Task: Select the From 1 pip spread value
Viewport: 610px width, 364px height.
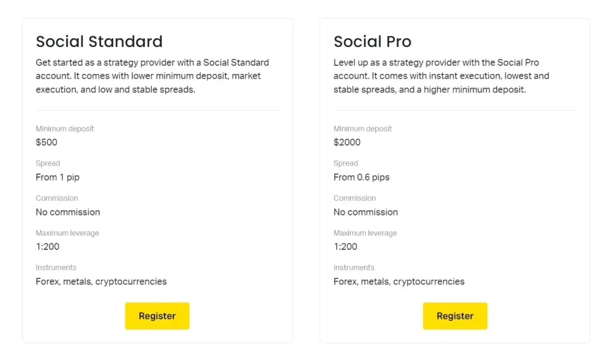Action: pyautogui.click(x=58, y=177)
